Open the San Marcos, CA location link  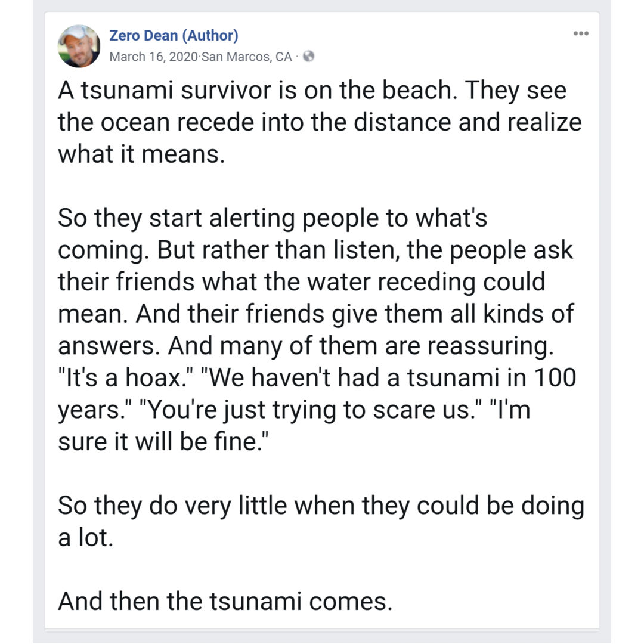coord(246,57)
